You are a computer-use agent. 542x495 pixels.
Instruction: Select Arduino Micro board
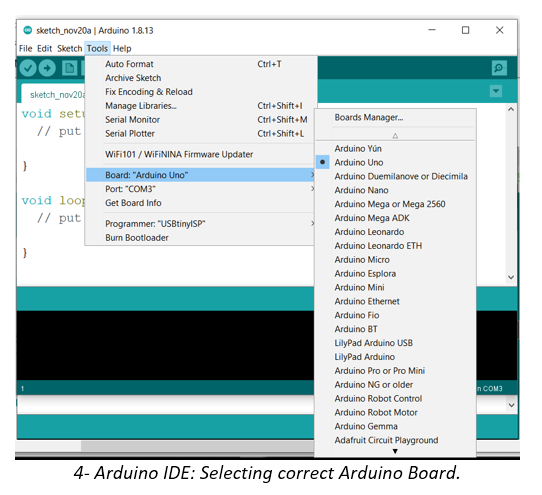click(395, 260)
